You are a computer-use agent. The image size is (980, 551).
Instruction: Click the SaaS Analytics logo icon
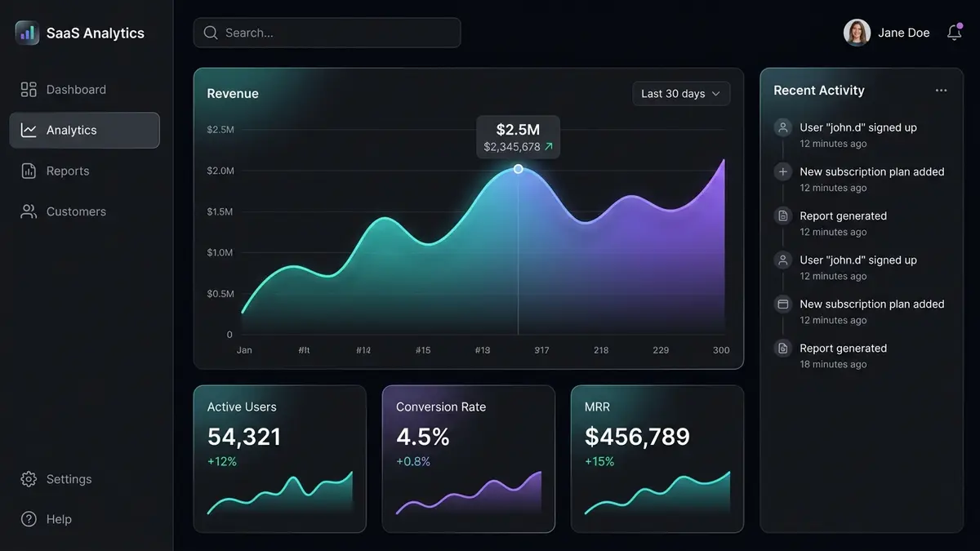click(x=27, y=33)
